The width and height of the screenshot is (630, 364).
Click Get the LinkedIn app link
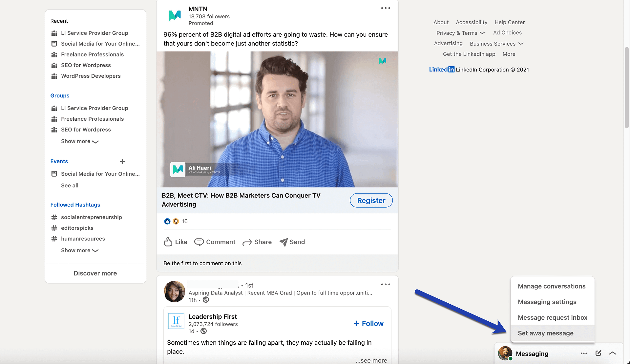tap(469, 54)
